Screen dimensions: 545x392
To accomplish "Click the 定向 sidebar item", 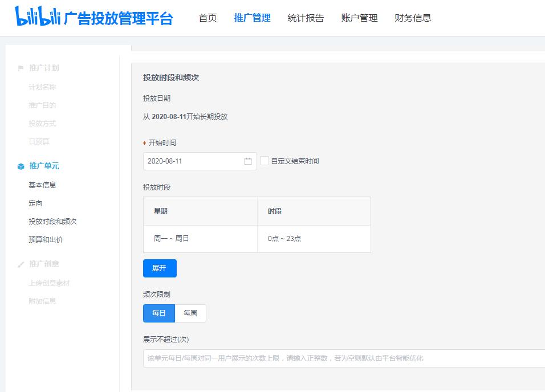I will pyautogui.click(x=36, y=203).
